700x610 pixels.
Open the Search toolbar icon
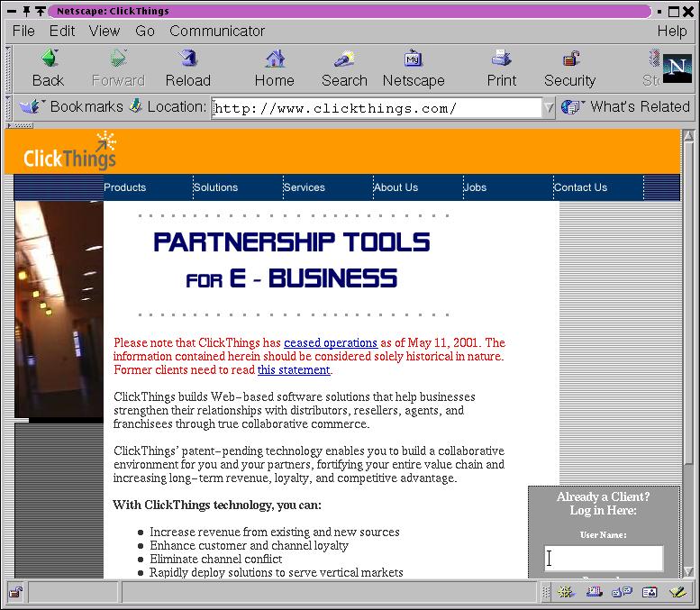344,58
